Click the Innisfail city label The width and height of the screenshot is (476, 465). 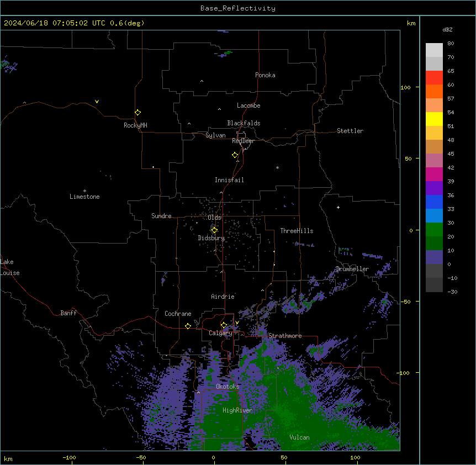point(229,180)
